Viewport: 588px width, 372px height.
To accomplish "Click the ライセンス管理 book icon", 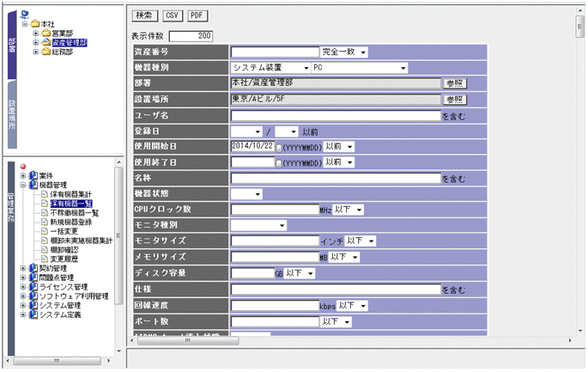I will [33, 287].
